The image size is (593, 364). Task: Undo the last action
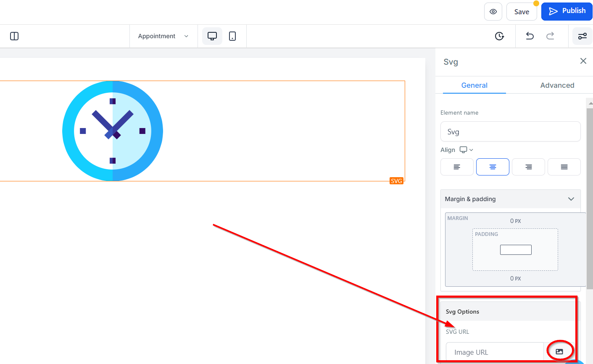point(530,36)
